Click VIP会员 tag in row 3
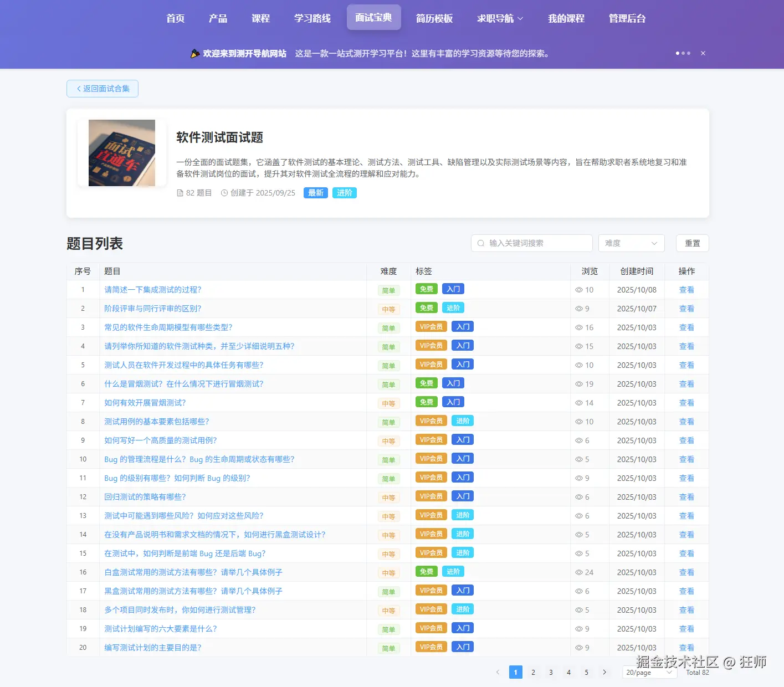 point(431,327)
